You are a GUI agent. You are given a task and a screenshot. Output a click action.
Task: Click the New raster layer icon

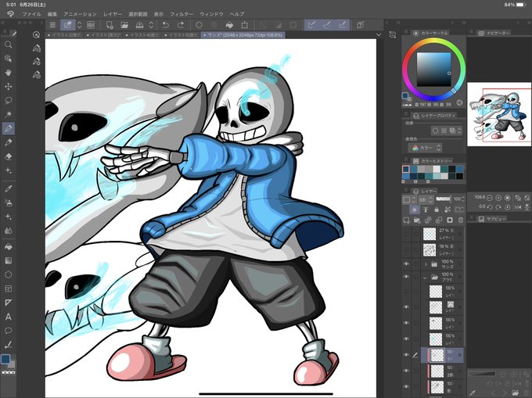pyautogui.click(x=406, y=221)
